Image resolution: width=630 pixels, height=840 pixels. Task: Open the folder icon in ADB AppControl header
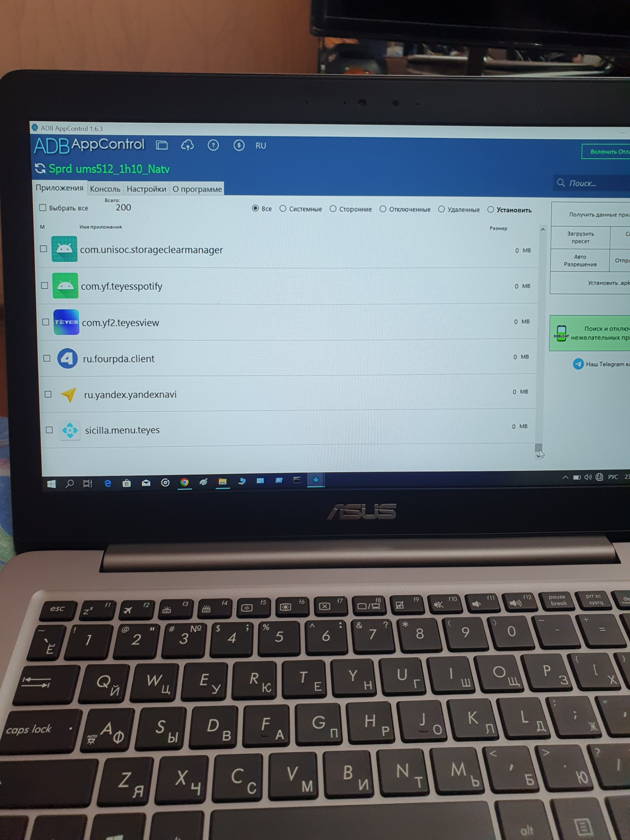(162, 145)
